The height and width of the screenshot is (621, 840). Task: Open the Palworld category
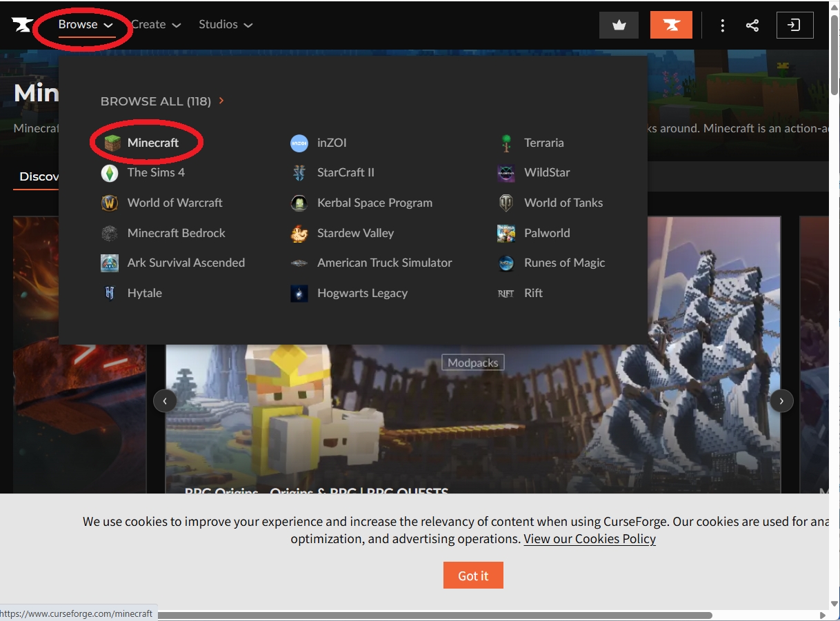[x=547, y=233]
